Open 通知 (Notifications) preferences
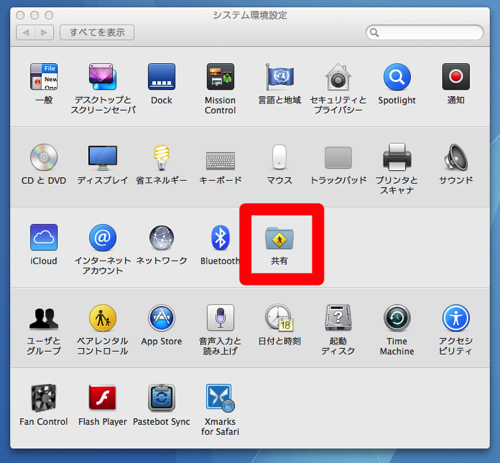The image size is (500, 463). pyautogui.click(x=456, y=77)
